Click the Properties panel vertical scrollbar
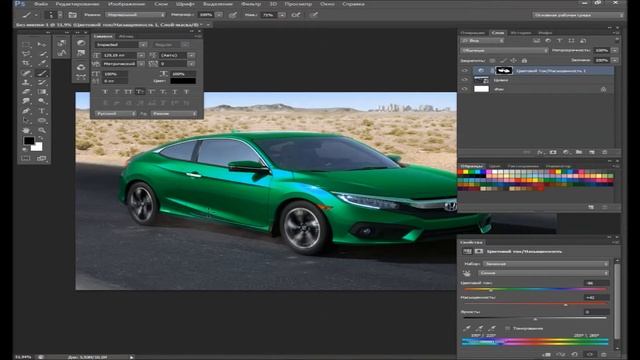This screenshot has height=360, width=640. pyautogui.click(x=617, y=302)
